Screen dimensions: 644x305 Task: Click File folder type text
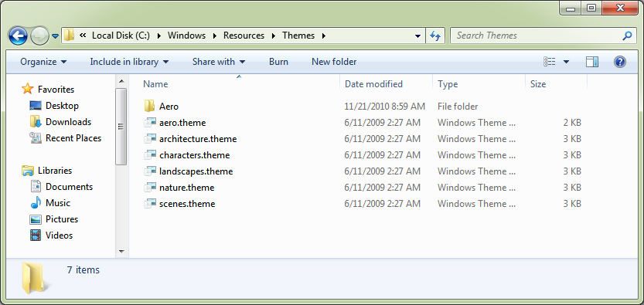click(458, 107)
